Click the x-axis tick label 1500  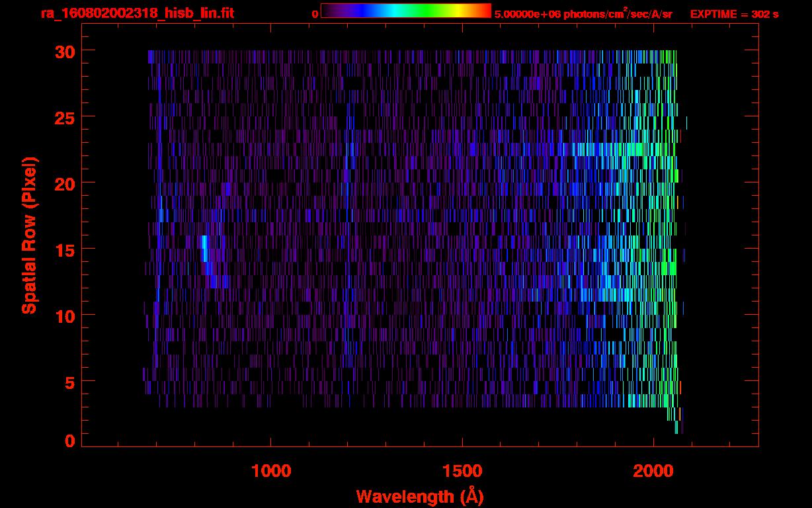click(x=462, y=471)
